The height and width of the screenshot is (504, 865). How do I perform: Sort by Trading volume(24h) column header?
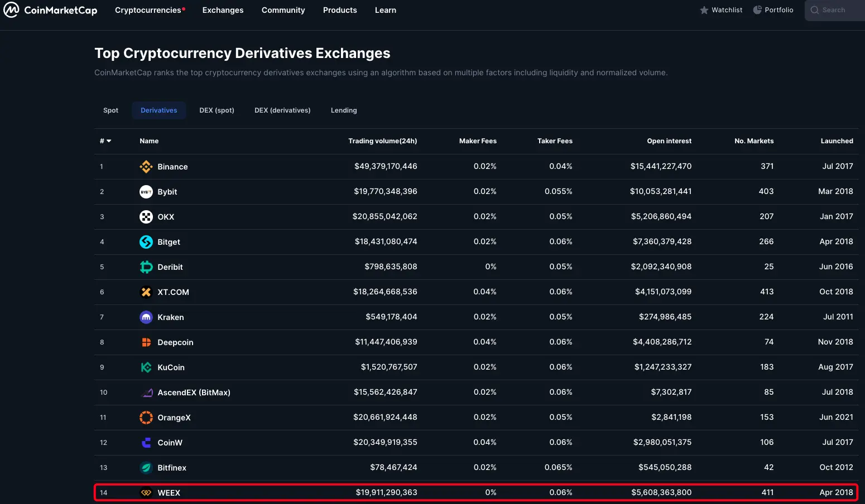pyautogui.click(x=383, y=141)
